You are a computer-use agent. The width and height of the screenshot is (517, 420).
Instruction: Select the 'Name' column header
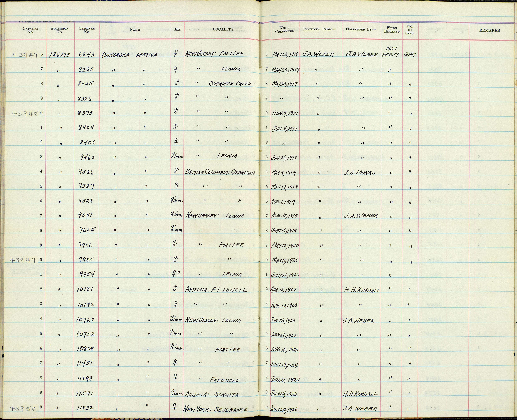tap(135, 30)
